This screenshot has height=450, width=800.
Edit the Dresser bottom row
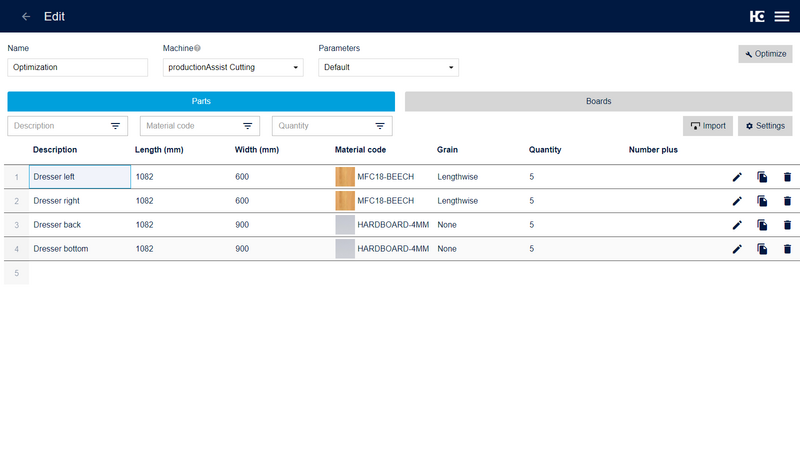click(737, 249)
